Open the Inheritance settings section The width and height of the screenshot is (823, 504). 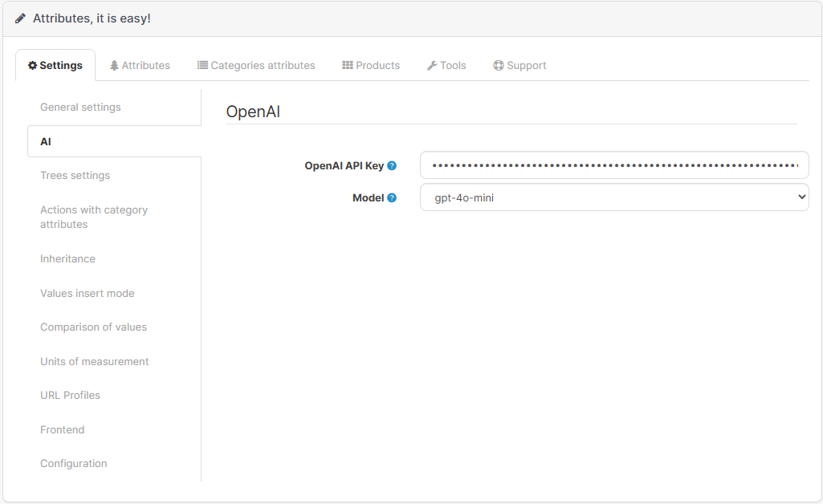coord(67,259)
